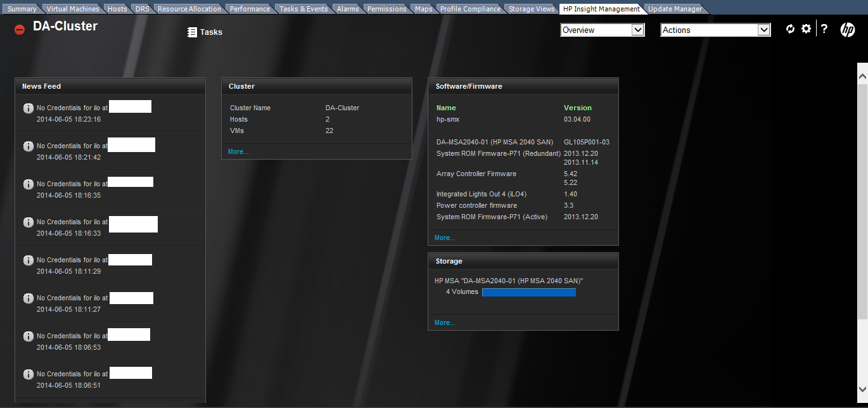Screen dimensions: 868x408
Task: Click Integrated Lights Out 4 (iLO4) row
Action: (523, 194)
